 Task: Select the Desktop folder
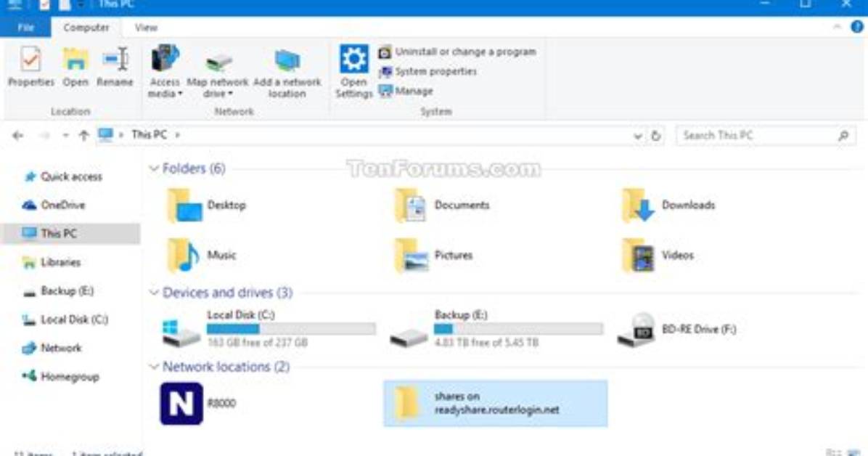207,205
